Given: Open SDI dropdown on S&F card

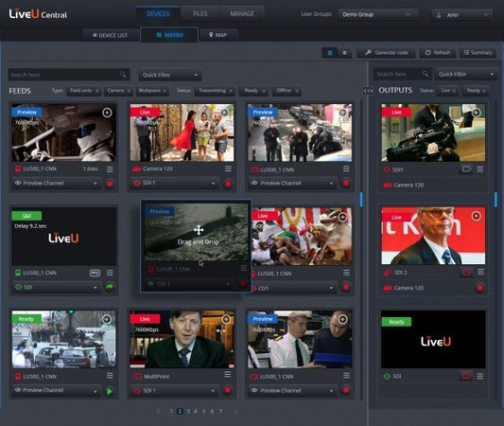Looking at the screenshot, I should point(57,287).
